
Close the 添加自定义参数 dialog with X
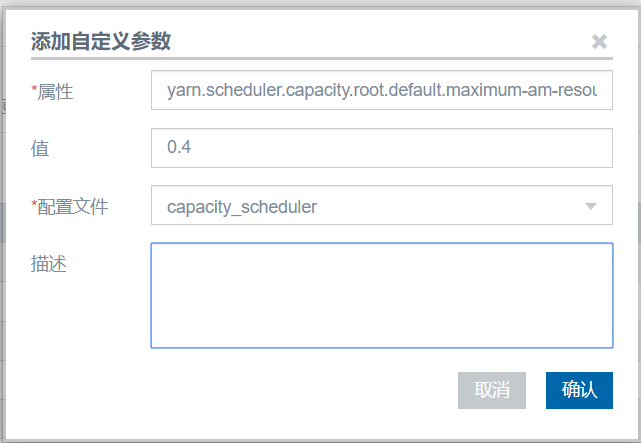coord(599,41)
